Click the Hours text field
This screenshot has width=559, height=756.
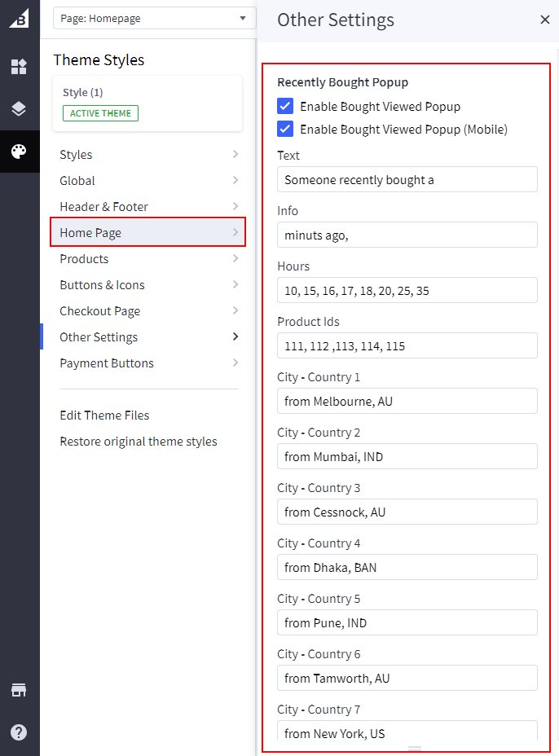pos(407,290)
